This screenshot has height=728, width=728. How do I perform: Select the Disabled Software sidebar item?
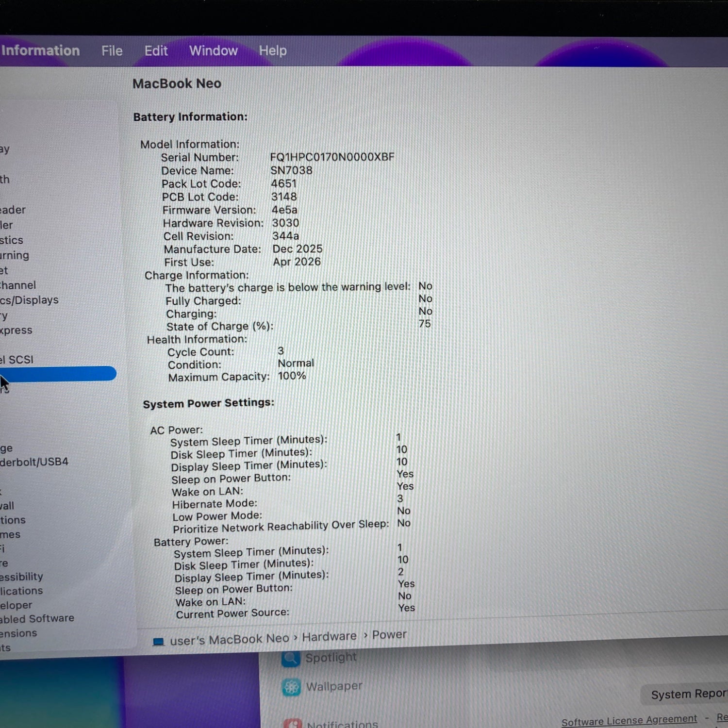point(37,618)
